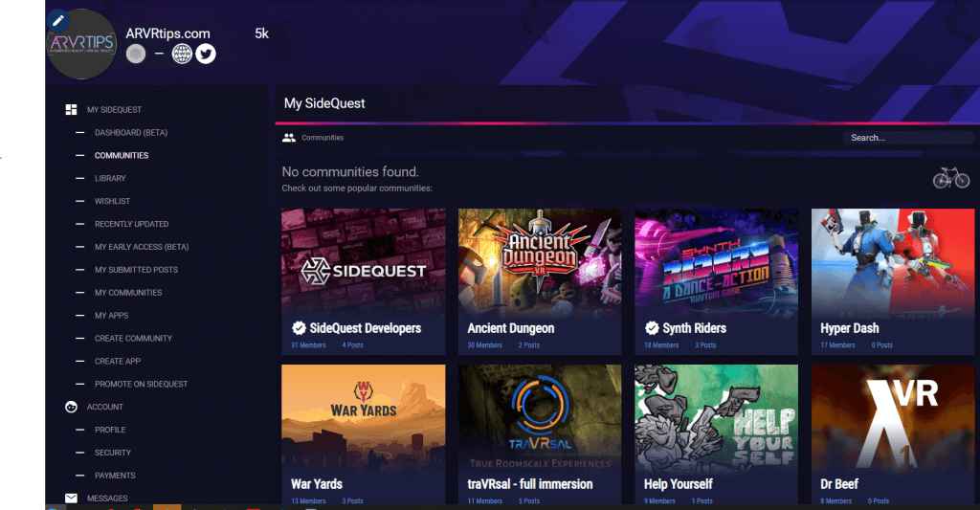
Task: Click Promote on SideQuest
Action: click(x=141, y=384)
